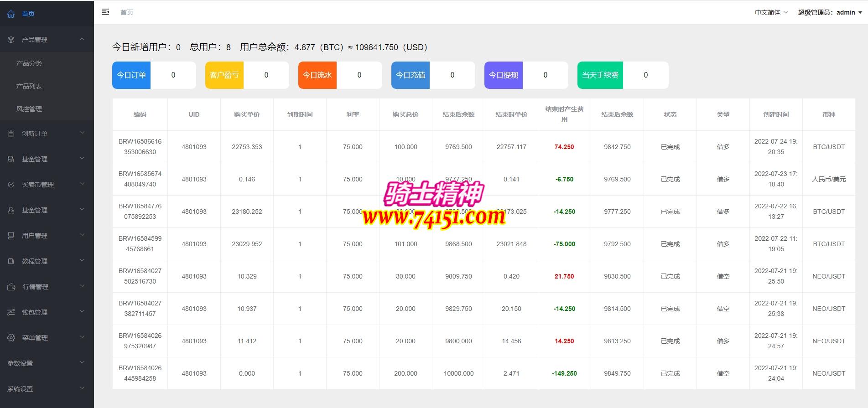Collapse the 产品管理 menu chevron
This screenshot has width=868, height=408.
pos(82,39)
